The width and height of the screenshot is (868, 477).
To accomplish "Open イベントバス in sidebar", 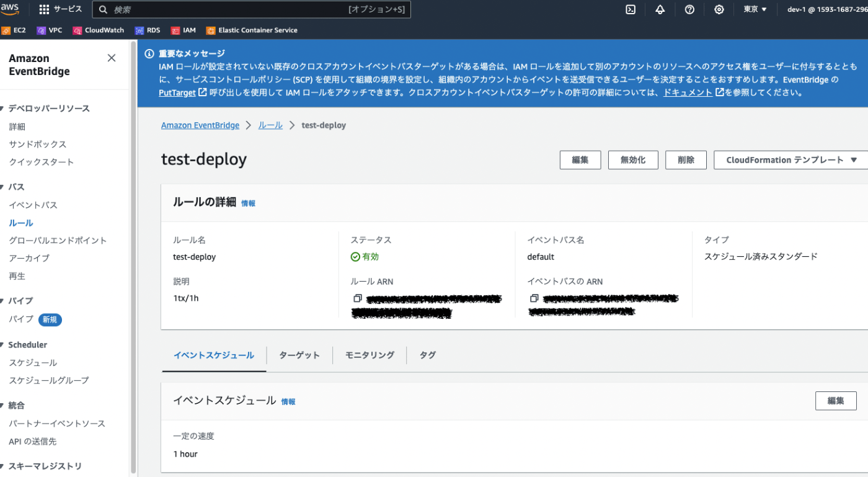I will pyautogui.click(x=33, y=205).
